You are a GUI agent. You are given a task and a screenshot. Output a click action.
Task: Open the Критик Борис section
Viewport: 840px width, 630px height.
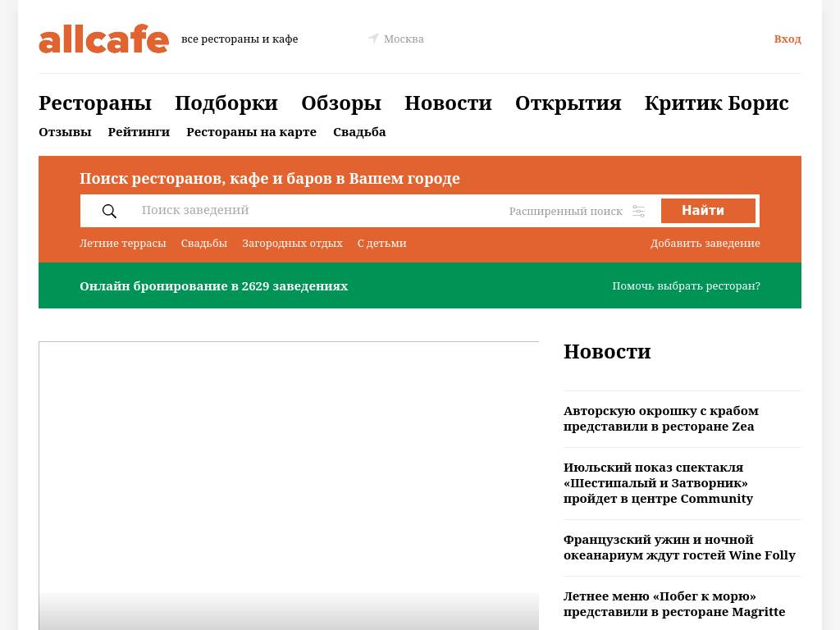(x=716, y=103)
